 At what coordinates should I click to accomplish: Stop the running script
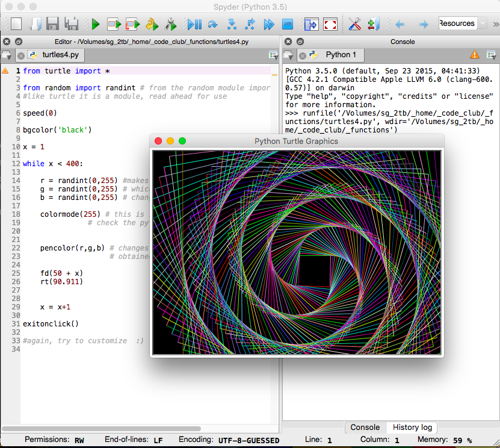point(289,24)
